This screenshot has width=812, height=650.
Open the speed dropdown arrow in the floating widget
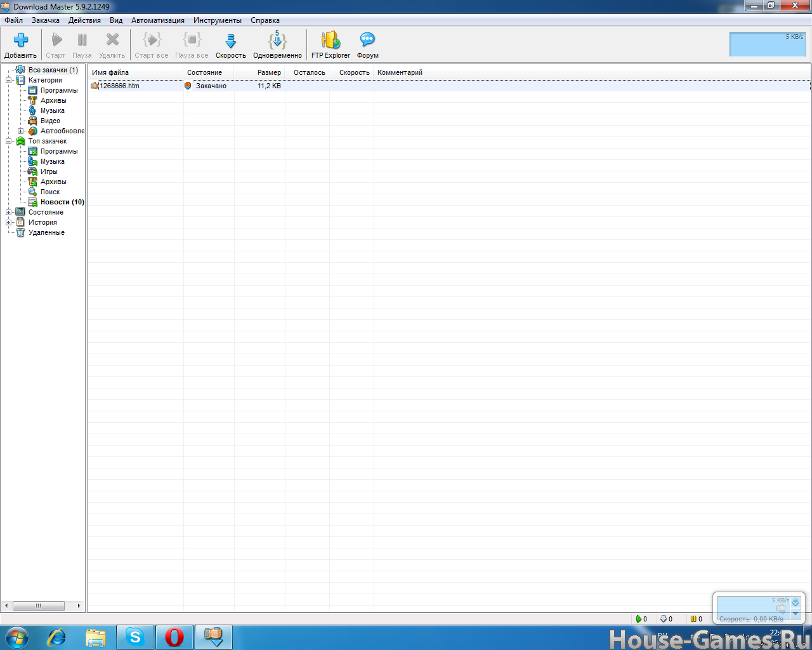pyautogui.click(x=796, y=614)
